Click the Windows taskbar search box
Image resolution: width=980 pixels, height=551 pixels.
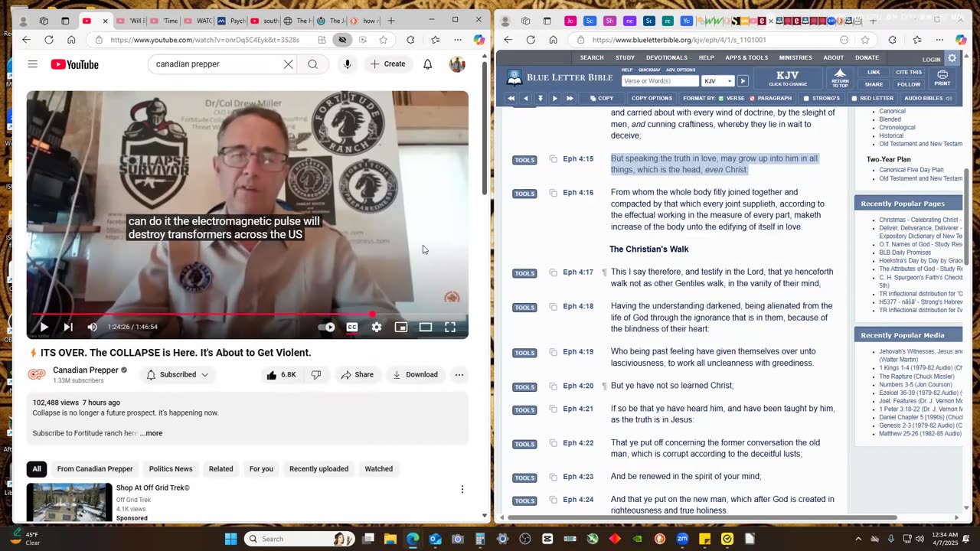[x=301, y=539]
